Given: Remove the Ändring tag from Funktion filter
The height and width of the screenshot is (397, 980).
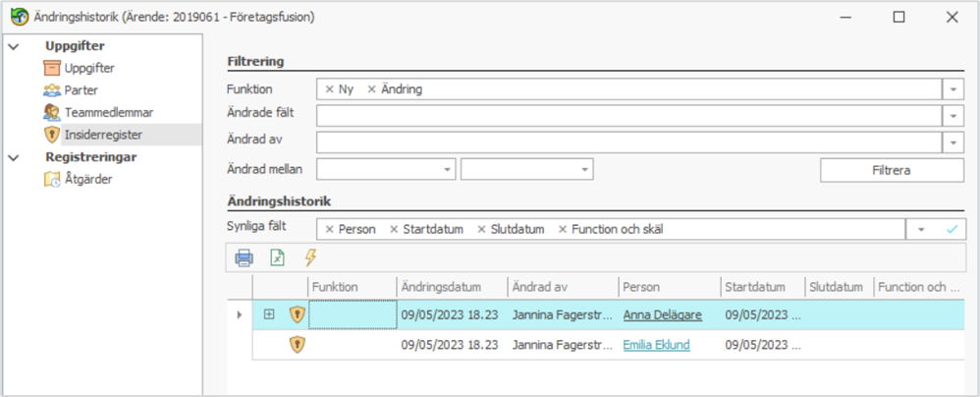Looking at the screenshot, I should [x=372, y=89].
